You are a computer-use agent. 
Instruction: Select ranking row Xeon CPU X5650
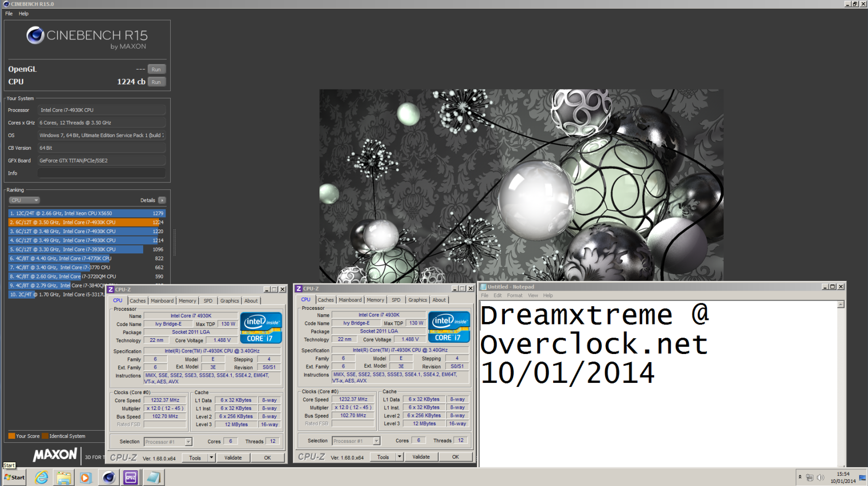pyautogui.click(x=87, y=213)
